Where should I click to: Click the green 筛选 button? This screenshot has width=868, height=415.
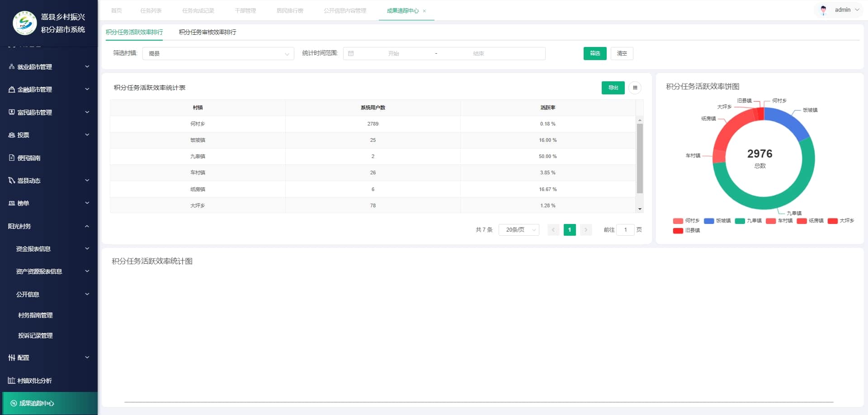click(595, 53)
